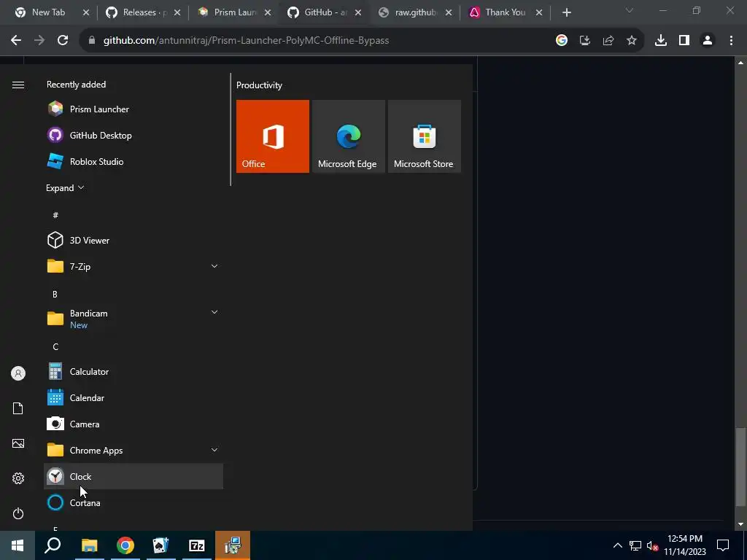Open the Clock app
Image resolution: width=747 pixels, height=560 pixels.
click(x=133, y=476)
